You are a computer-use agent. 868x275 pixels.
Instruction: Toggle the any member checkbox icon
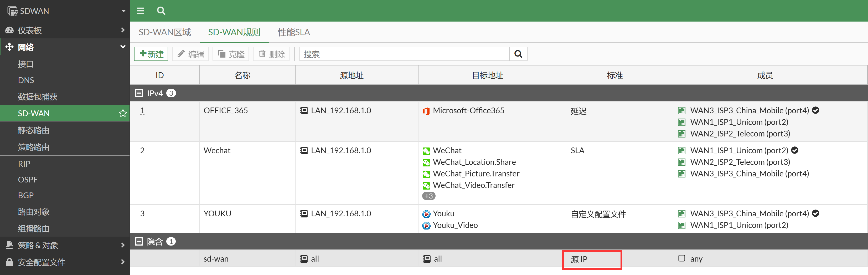tap(682, 258)
